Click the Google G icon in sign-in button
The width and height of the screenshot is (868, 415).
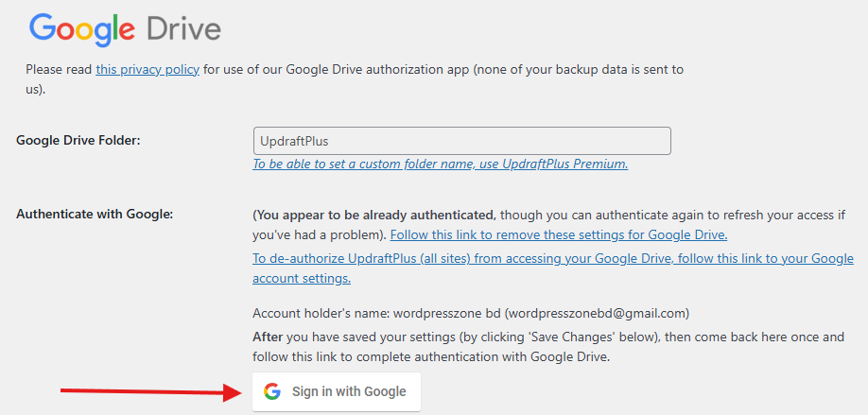(271, 391)
